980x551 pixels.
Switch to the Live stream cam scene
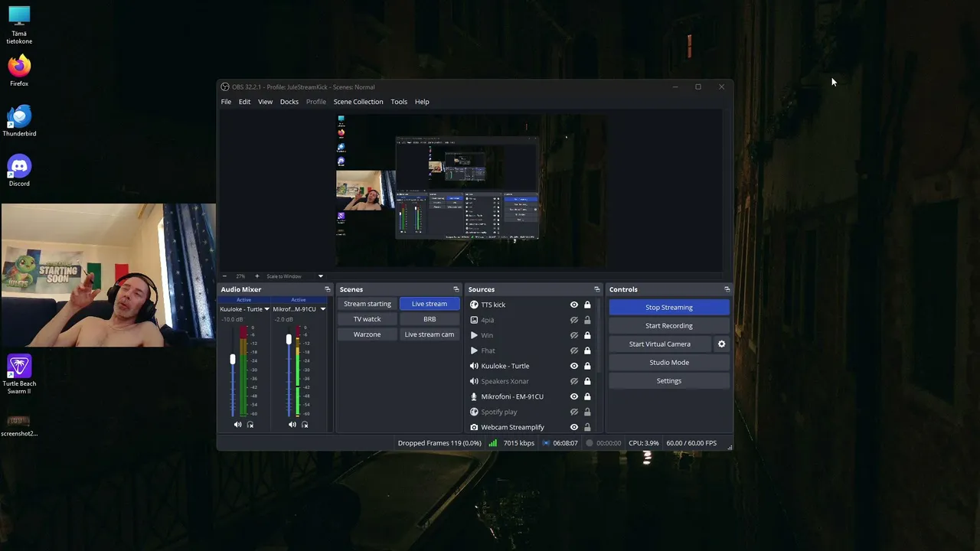[x=430, y=334]
